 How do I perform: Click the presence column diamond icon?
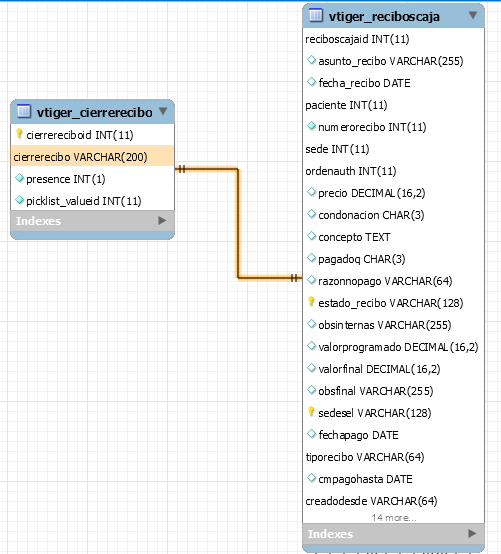20,178
